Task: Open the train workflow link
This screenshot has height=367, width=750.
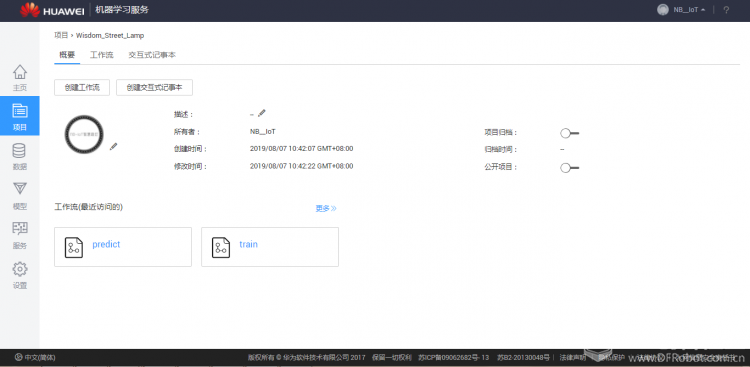Action: pyautogui.click(x=249, y=245)
